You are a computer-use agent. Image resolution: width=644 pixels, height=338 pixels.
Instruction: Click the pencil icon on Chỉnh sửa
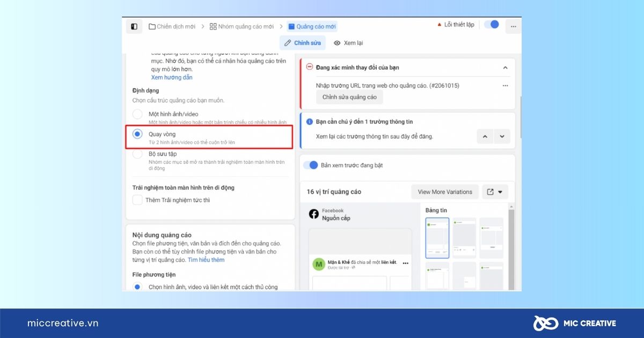(x=288, y=43)
